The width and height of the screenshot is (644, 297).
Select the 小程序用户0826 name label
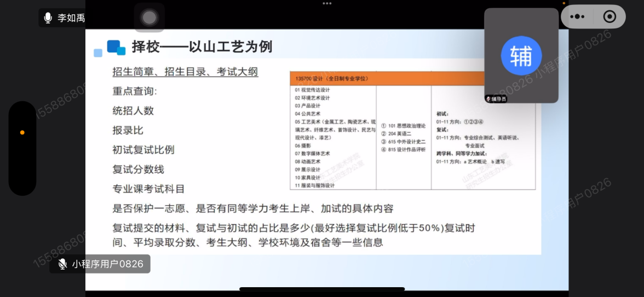pyautogui.click(x=107, y=264)
